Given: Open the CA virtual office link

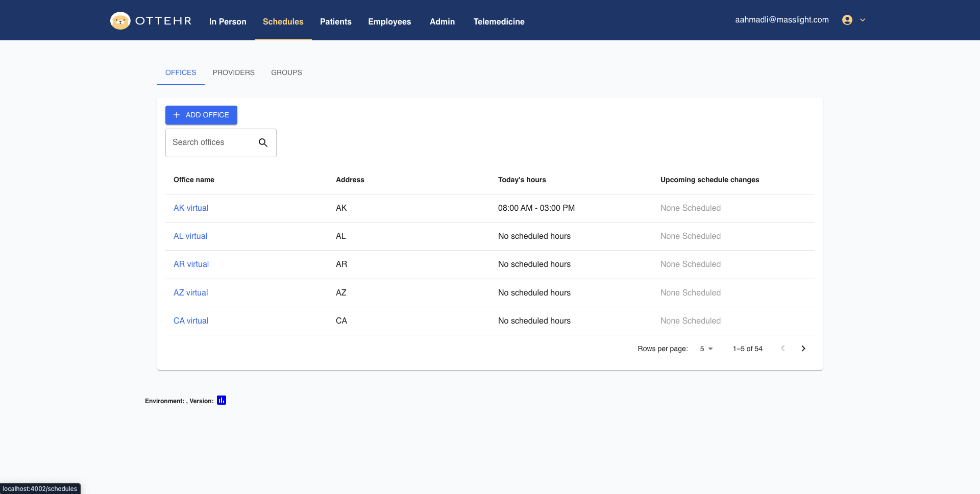Looking at the screenshot, I should (191, 321).
